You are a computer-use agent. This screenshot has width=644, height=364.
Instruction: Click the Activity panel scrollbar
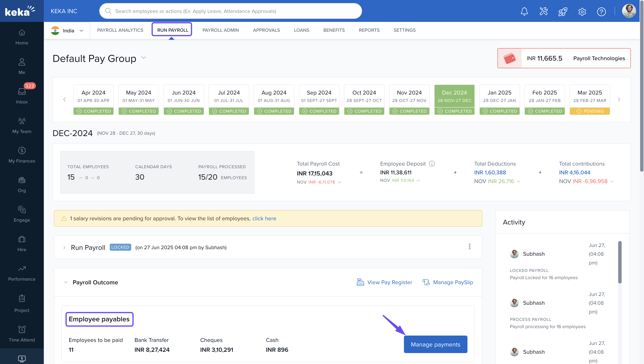point(619,262)
